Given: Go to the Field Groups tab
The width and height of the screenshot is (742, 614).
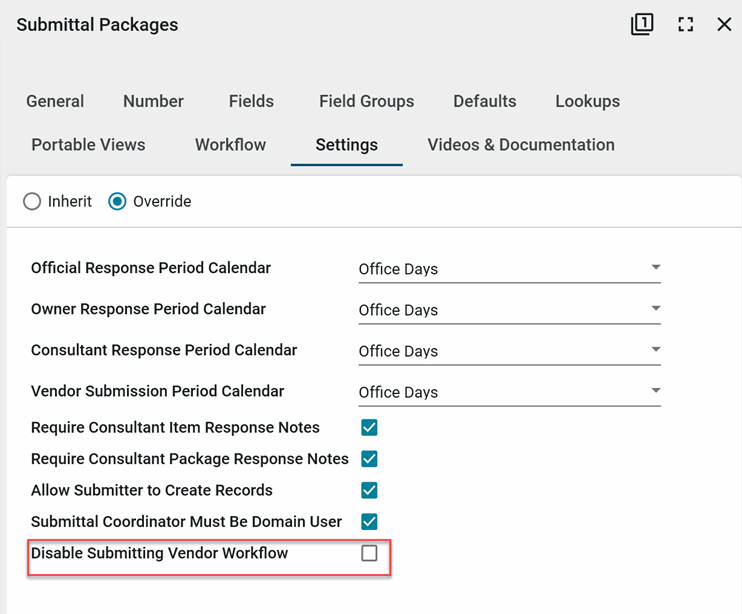Looking at the screenshot, I should tap(366, 101).
